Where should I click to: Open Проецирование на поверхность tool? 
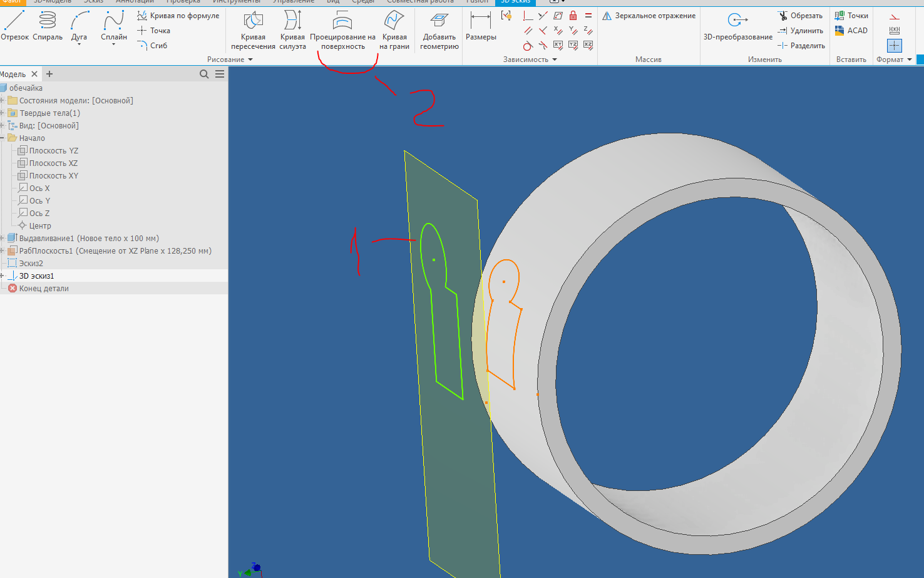[343, 25]
